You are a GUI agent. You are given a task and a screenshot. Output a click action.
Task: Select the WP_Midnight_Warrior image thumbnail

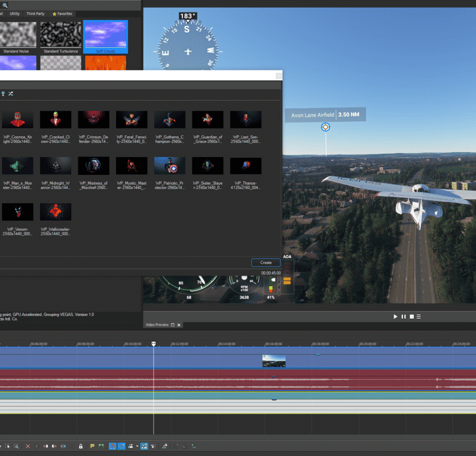[x=55, y=166]
